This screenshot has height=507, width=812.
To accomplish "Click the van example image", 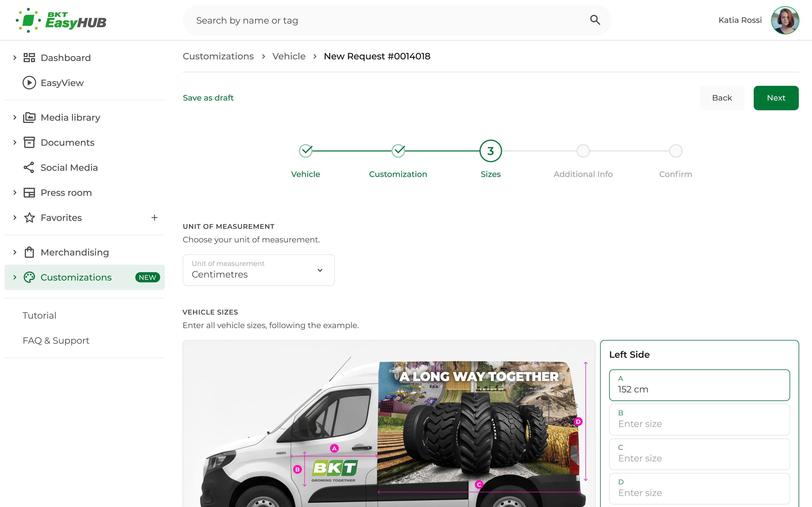I will (x=389, y=424).
